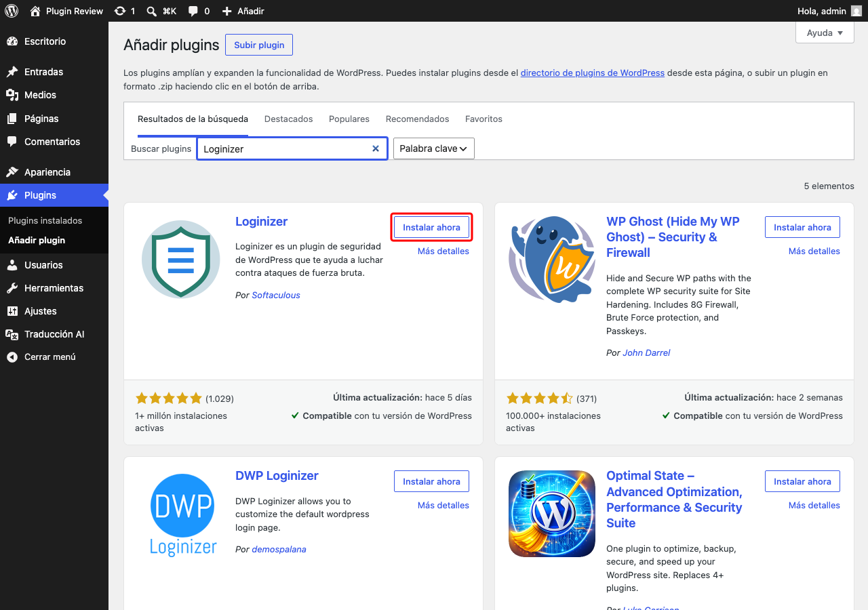Click the "5 elementos" results count

829,186
